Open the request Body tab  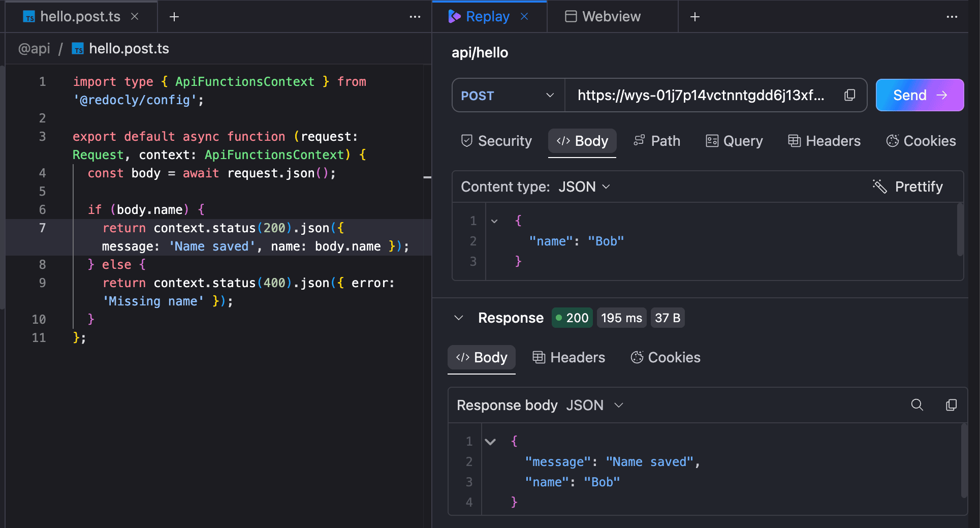coord(582,141)
